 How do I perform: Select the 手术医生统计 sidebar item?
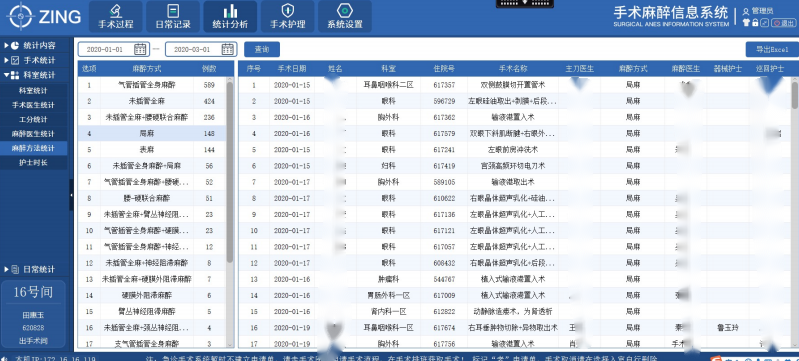coord(34,105)
